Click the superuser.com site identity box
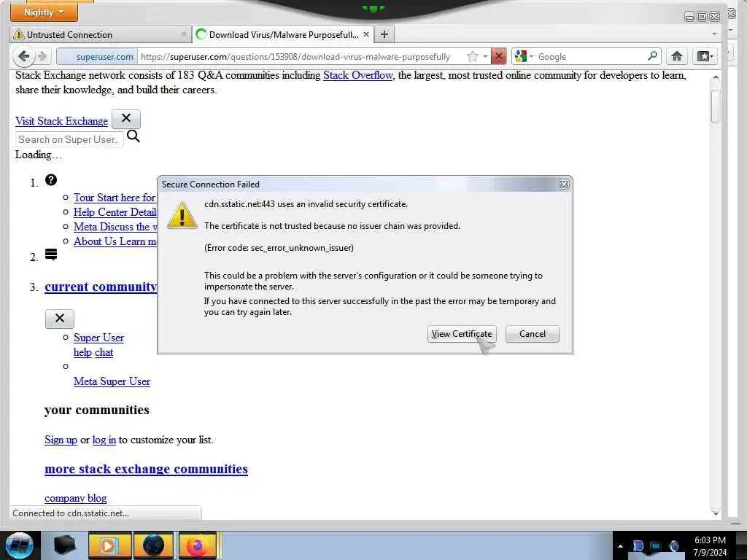The width and height of the screenshot is (747, 560). (97, 57)
